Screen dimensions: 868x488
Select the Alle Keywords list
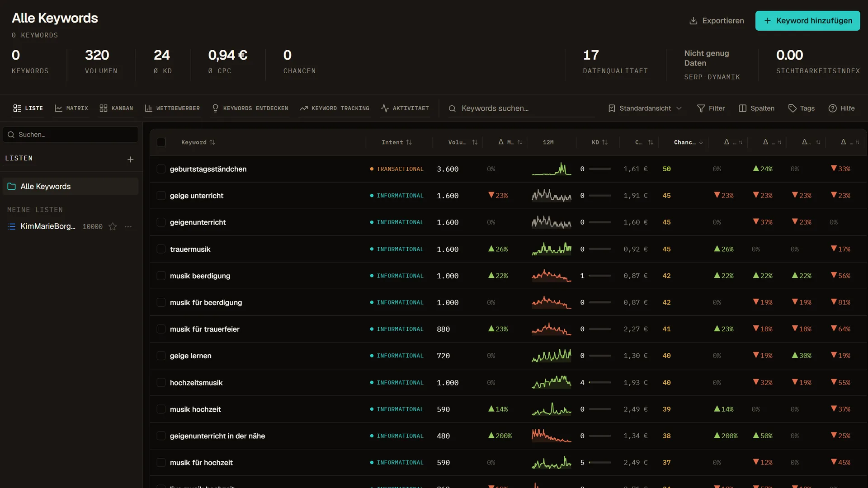71,187
